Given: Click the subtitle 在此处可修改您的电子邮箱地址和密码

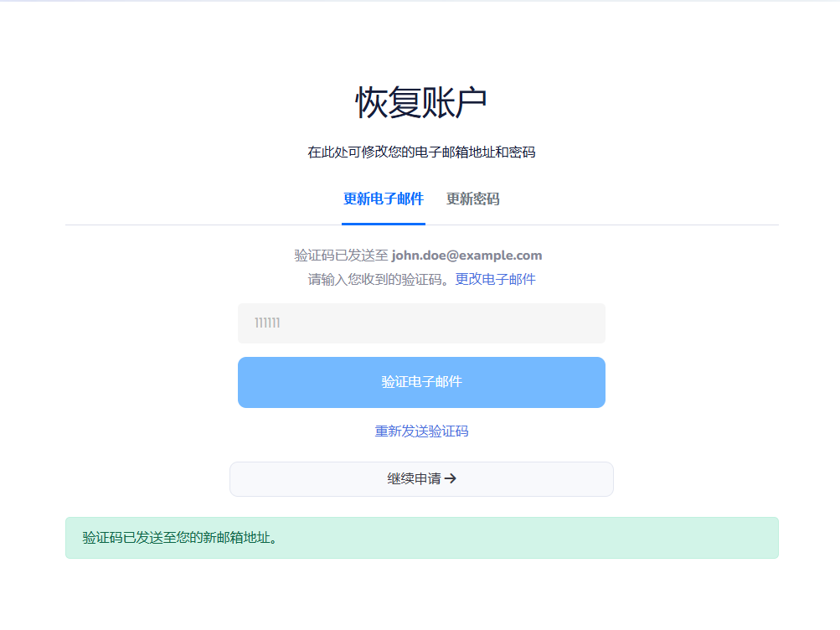Looking at the screenshot, I should [421, 152].
